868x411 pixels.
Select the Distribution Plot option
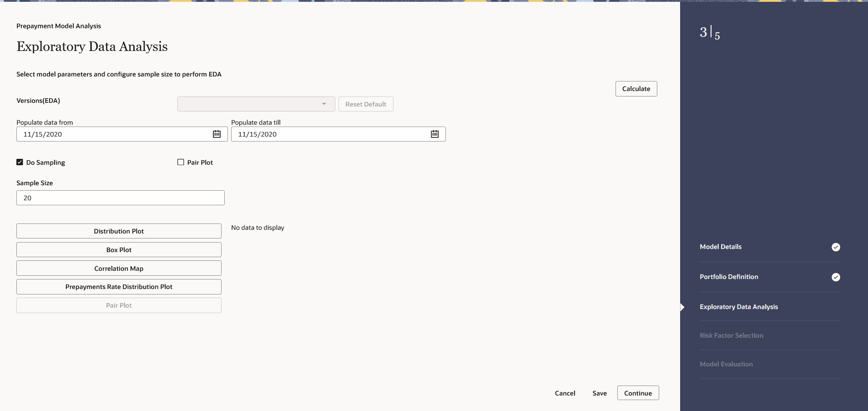[x=118, y=231]
